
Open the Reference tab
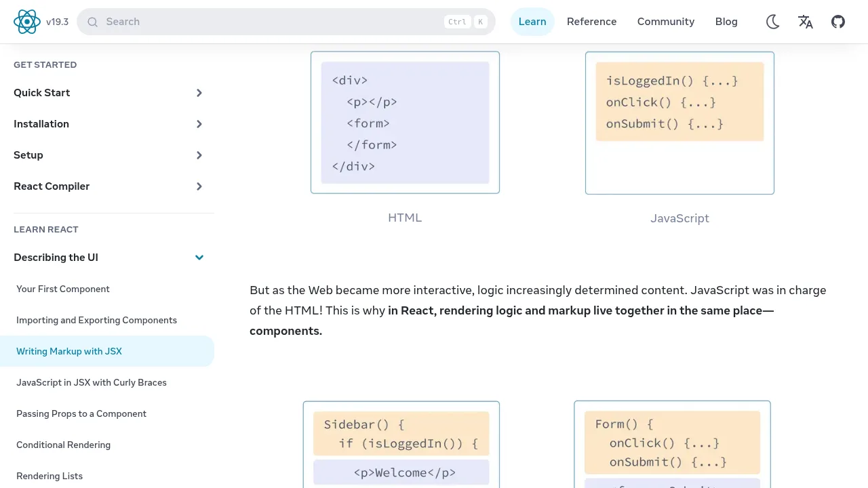(592, 22)
